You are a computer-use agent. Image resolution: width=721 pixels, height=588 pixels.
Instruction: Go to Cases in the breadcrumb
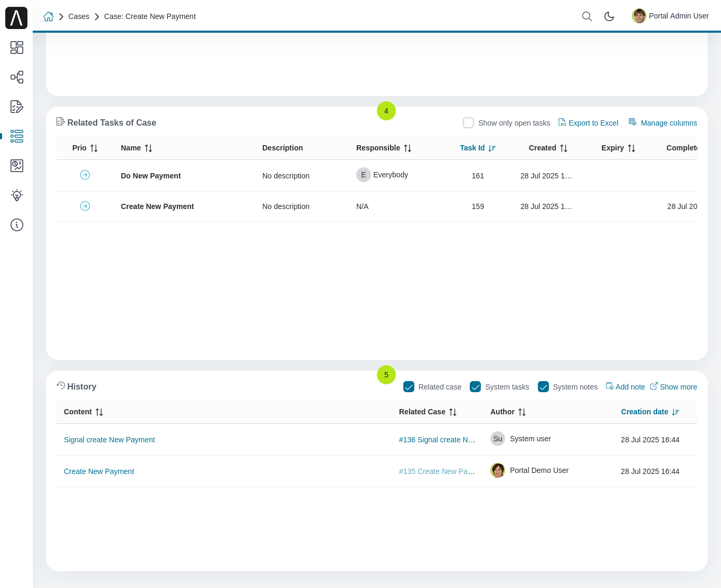tap(79, 16)
